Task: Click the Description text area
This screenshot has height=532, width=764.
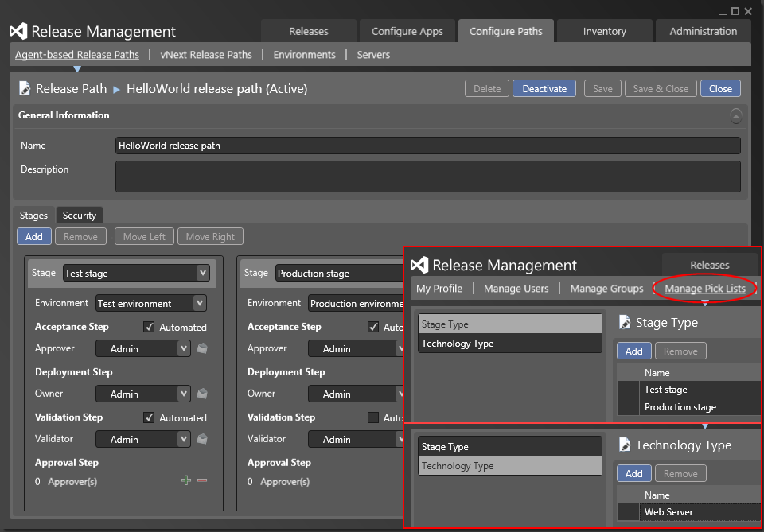Action: click(428, 177)
